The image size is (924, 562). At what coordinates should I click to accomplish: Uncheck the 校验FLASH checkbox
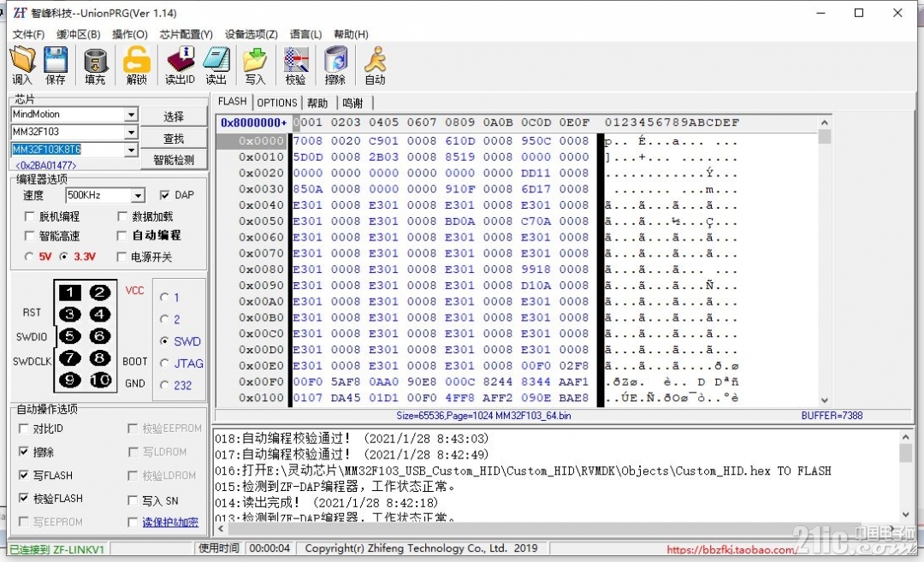click(x=24, y=499)
